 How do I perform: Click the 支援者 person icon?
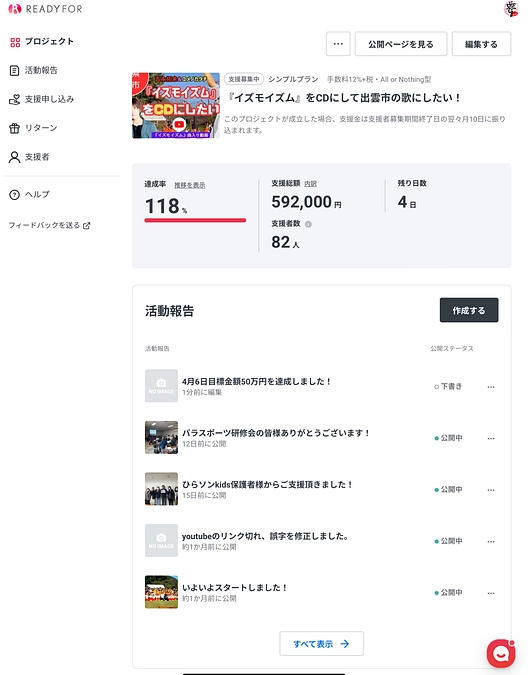[15, 157]
